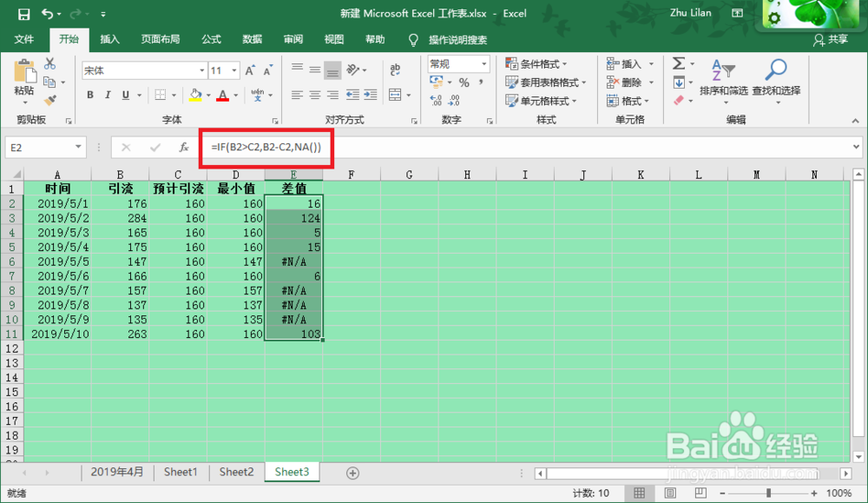Viewport: 868px width, 503px height.
Task: Expand 套用表格格式 table format menu
Action: tap(546, 83)
